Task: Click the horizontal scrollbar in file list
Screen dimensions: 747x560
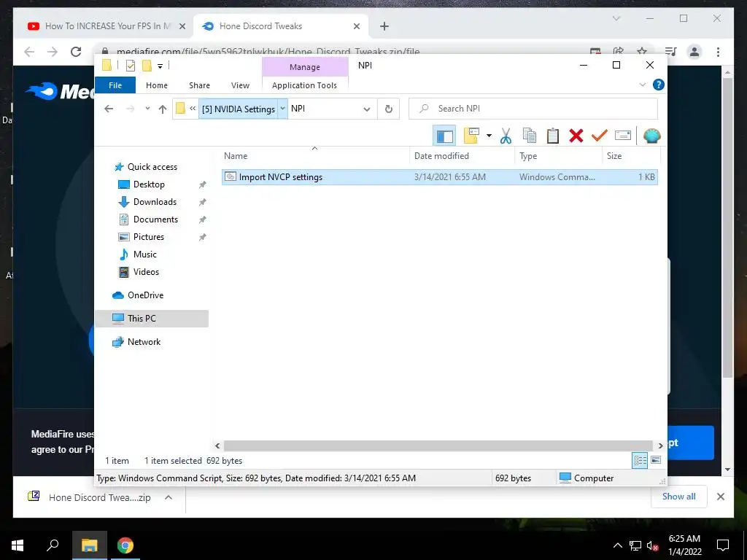Action: [x=438, y=446]
